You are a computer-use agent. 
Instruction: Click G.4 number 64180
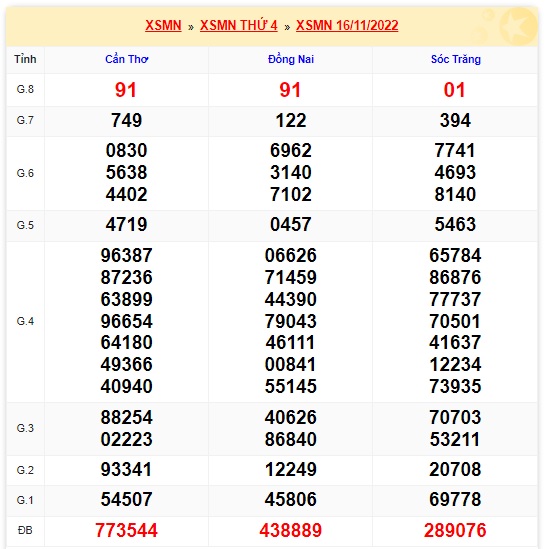click(x=126, y=342)
